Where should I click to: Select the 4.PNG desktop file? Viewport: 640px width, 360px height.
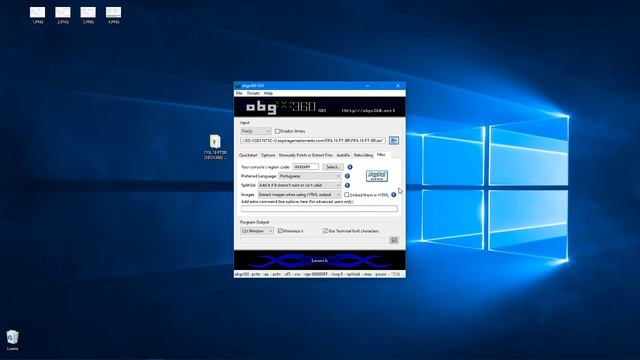coord(113,16)
